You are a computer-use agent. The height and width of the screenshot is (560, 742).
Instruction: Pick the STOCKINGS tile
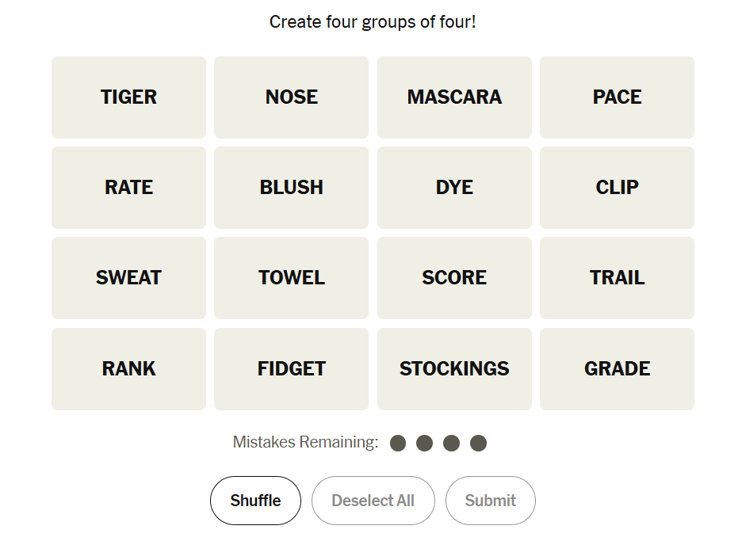point(454,369)
